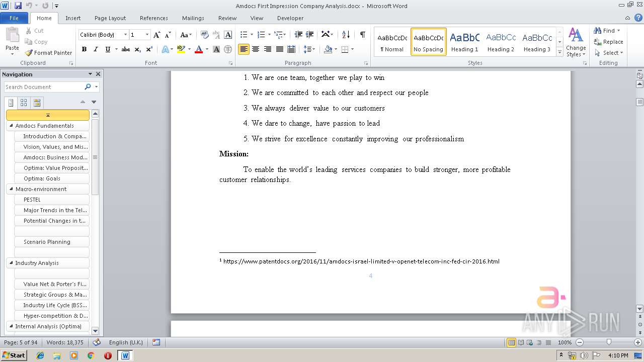Browse search results in Navigation pane
Image resolution: width=644 pixels, height=362 pixels.
coord(37,103)
